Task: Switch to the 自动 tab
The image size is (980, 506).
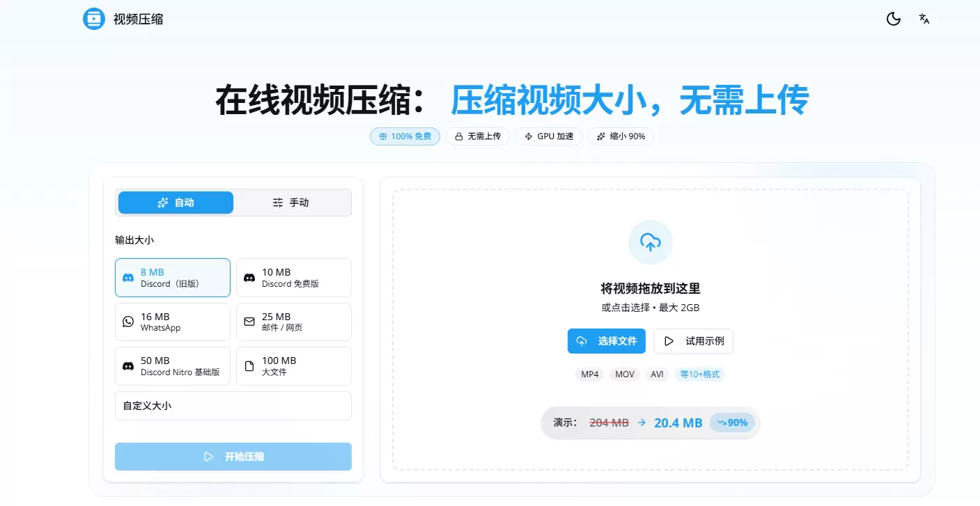Action: pos(176,202)
